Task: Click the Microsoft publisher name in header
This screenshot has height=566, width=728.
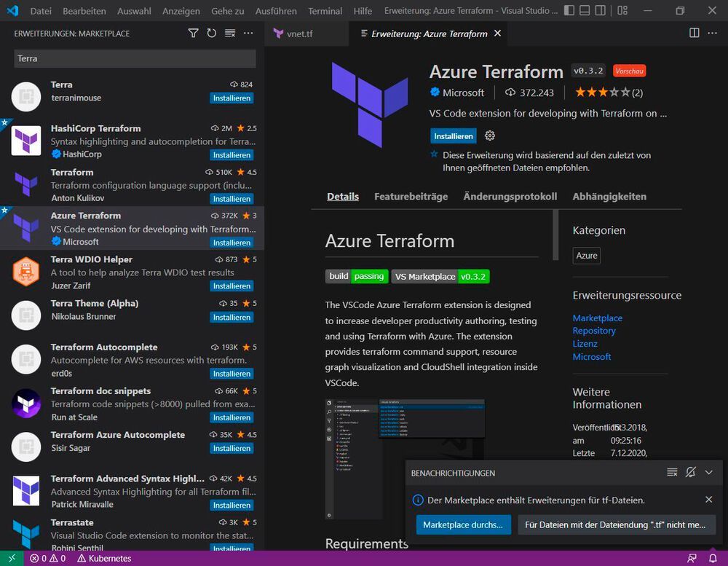Action: (463, 93)
